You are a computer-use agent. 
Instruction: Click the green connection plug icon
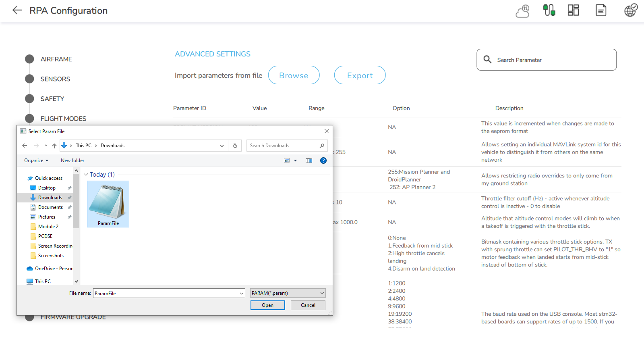tap(549, 10)
